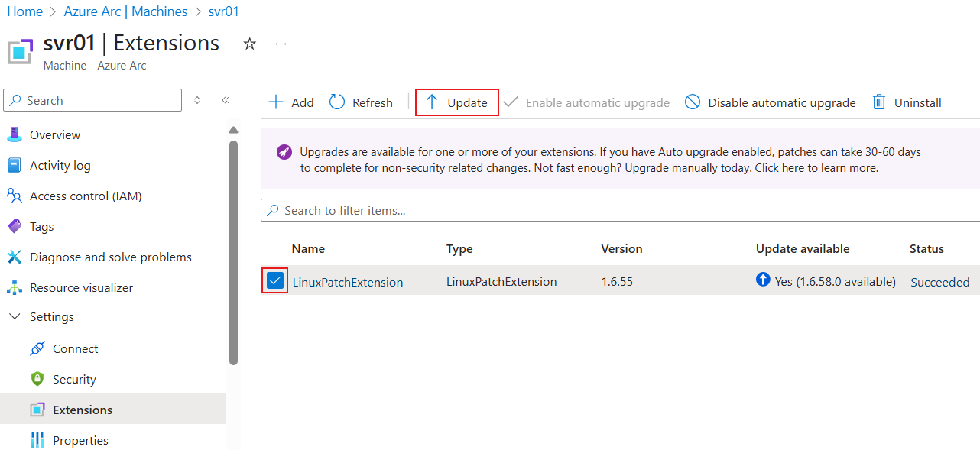Click the Security shield icon
The width and height of the screenshot is (980, 450).
pyautogui.click(x=37, y=379)
